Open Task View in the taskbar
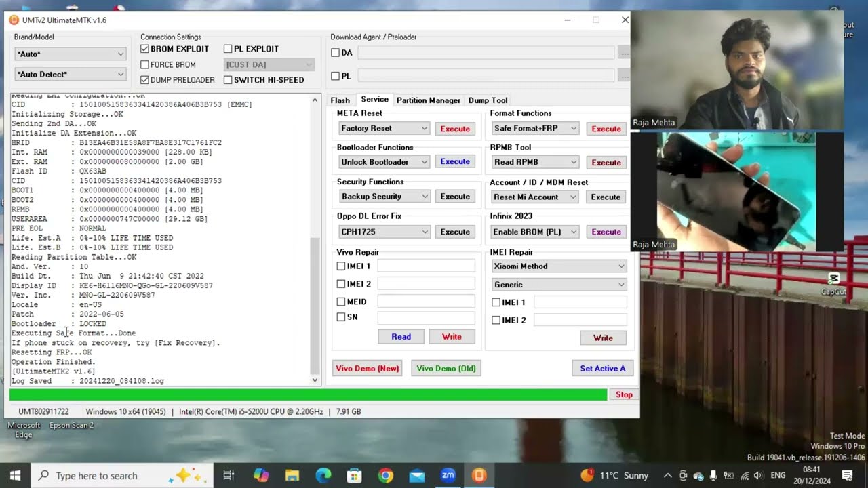Viewport: 868px width, 488px height. point(229,475)
